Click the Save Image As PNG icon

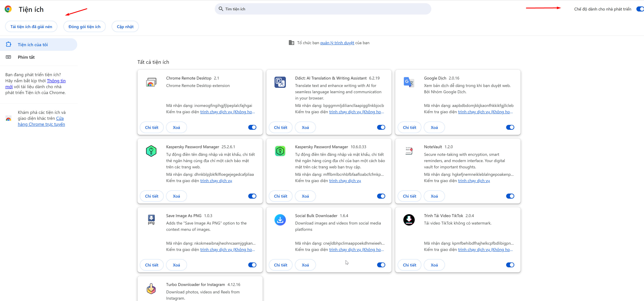pos(151,220)
